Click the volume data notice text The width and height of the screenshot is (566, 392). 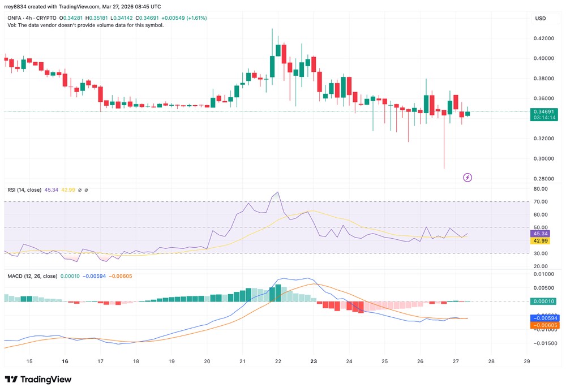[85, 25]
